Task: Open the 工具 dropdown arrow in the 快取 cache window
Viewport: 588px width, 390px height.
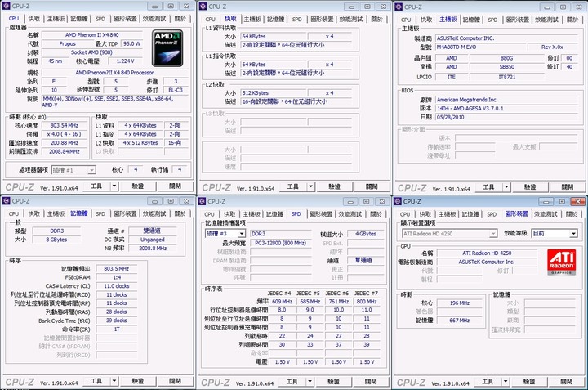Action: pos(310,186)
